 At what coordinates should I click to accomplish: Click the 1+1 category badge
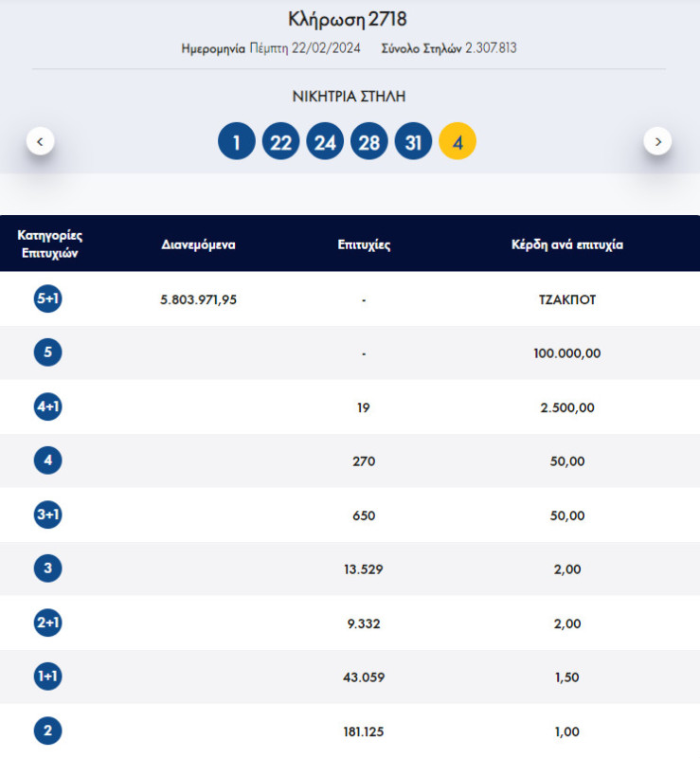click(48, 677)
